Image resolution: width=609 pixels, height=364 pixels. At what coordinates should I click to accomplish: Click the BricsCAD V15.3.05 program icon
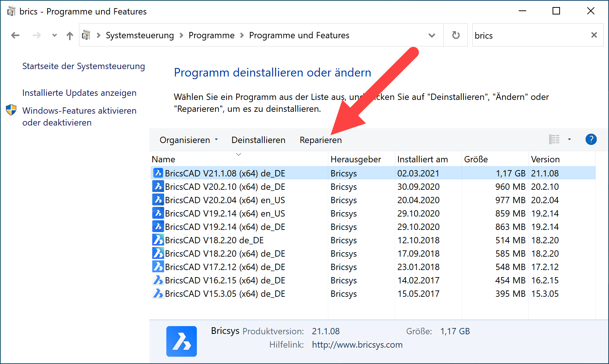click(x=158, y=294)
